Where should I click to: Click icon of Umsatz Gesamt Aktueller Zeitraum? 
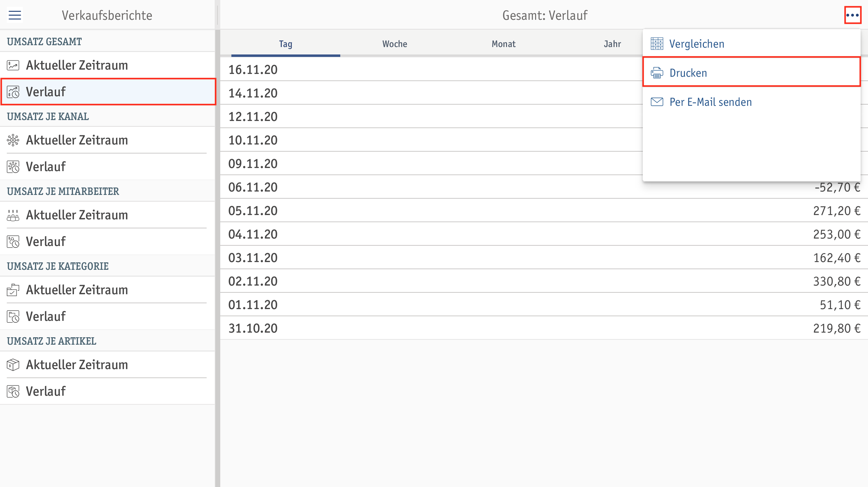pos(13,65)
